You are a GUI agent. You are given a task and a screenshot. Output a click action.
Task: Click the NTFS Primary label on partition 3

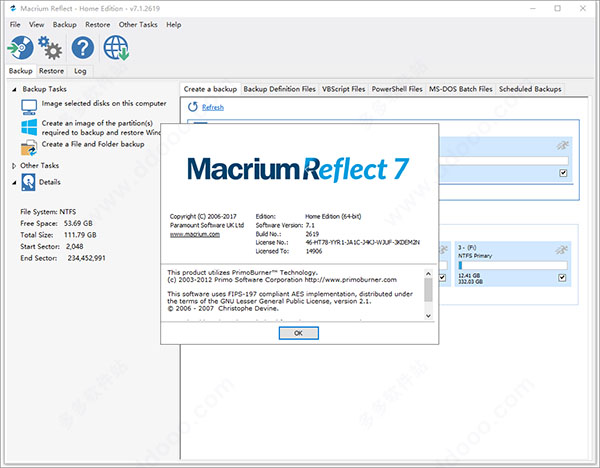pyautogui.click(x=475, y=256)
